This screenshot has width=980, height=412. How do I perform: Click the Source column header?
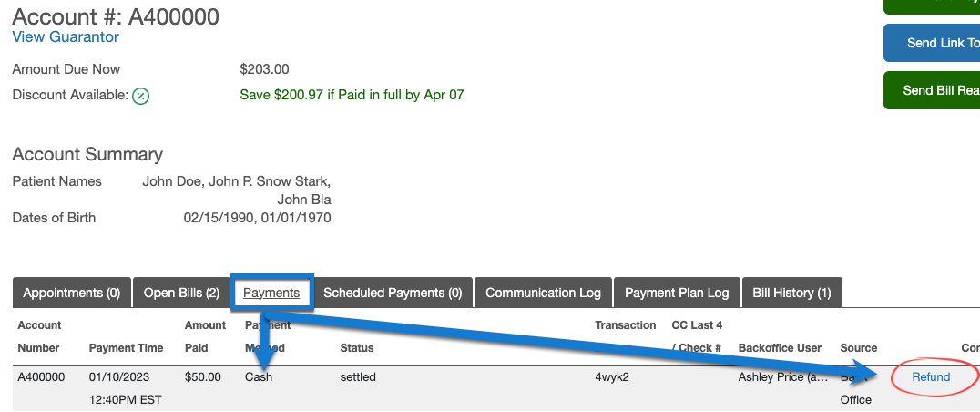[858, 348]
